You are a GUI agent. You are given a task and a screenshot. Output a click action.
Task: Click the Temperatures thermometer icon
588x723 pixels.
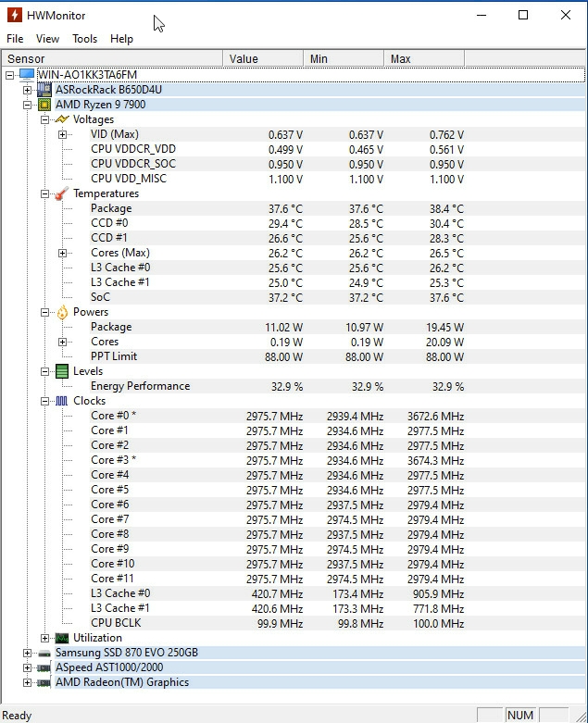pyautogui.click(x=62, y=193)
